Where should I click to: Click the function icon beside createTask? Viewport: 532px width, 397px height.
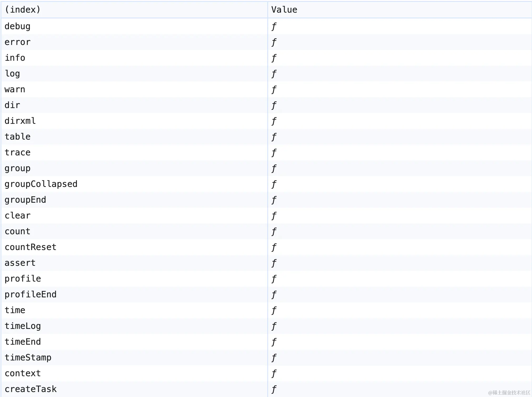(274, 389)
